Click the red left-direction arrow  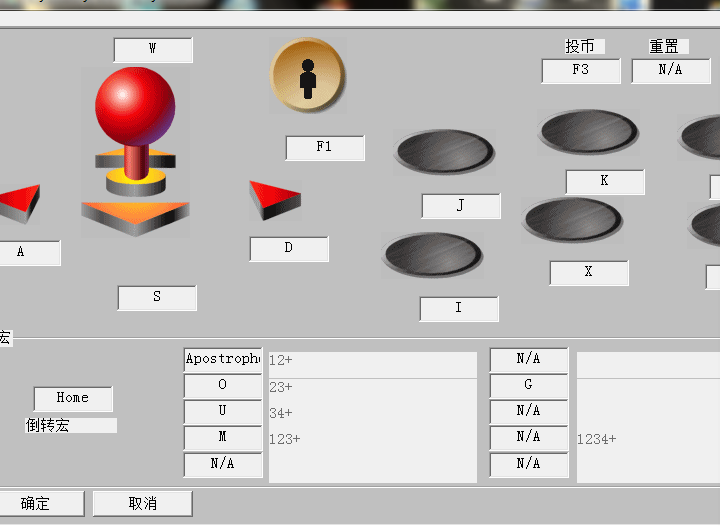point(19,203)
